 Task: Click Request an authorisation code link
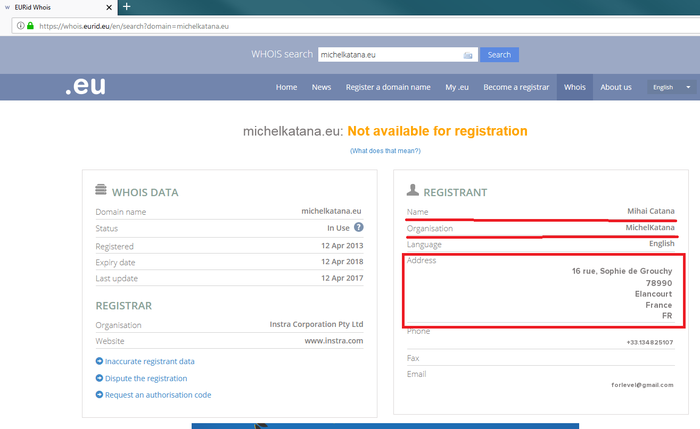click(x=158, y=395)
